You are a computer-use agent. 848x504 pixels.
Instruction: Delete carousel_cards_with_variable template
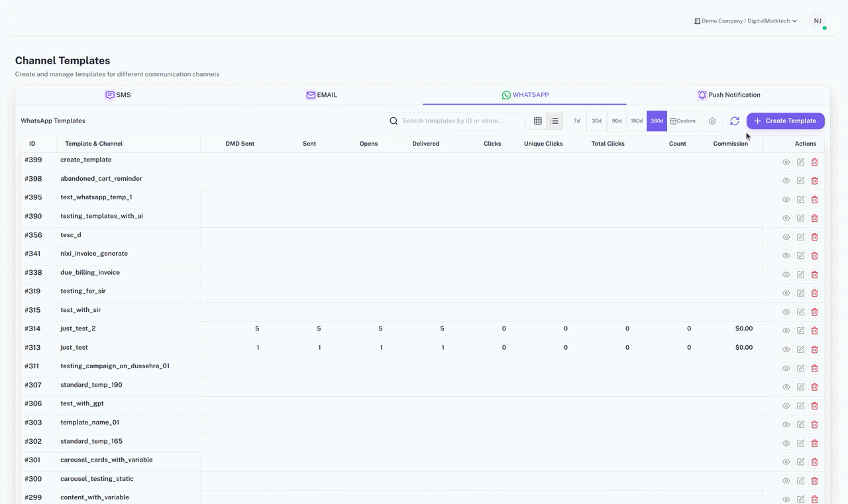(815, 462)
